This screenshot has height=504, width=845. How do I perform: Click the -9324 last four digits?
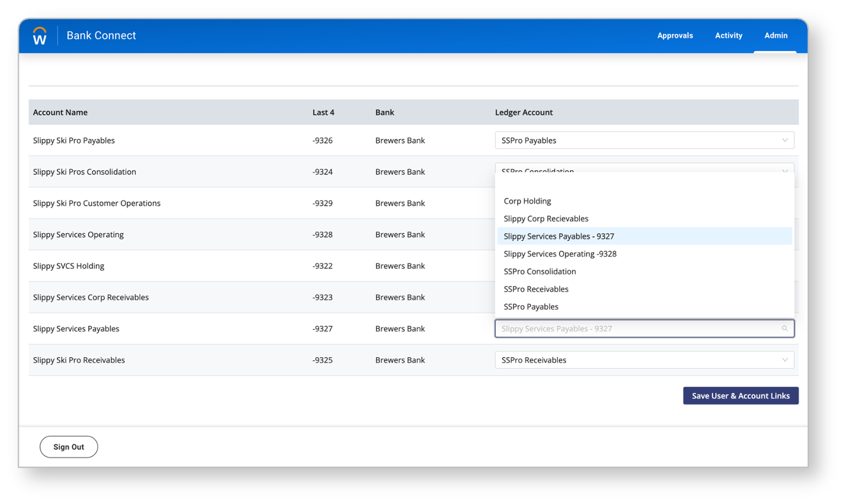tap(323, 172)
